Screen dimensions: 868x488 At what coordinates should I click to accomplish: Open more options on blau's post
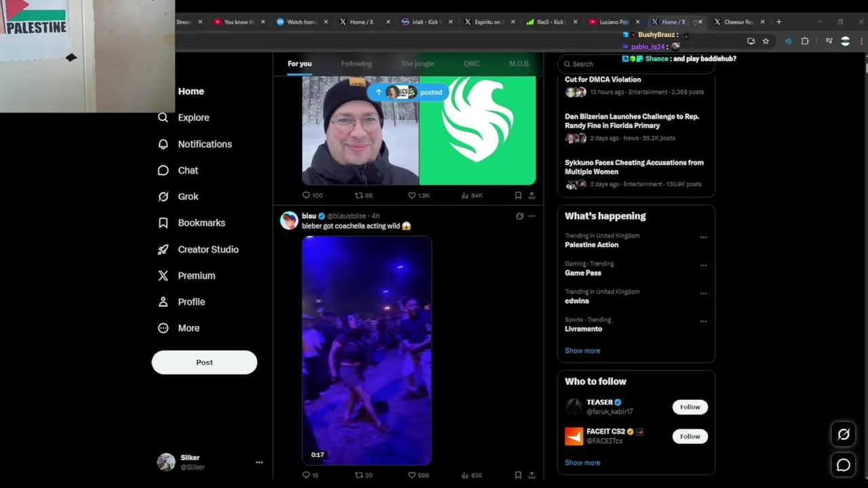[532, 216]
